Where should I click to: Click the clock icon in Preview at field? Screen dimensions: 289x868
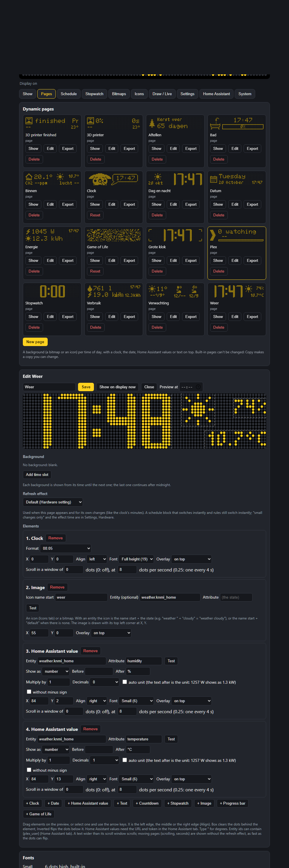tap(198, 387)
